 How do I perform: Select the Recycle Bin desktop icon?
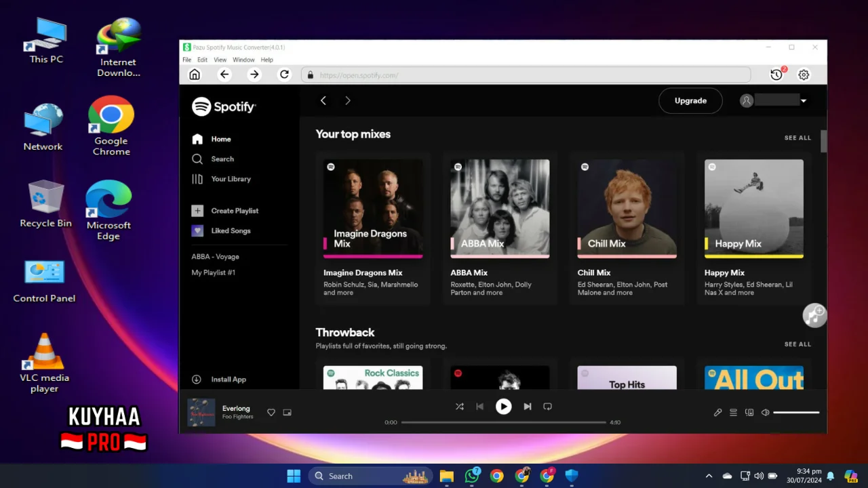coord(45,203)
